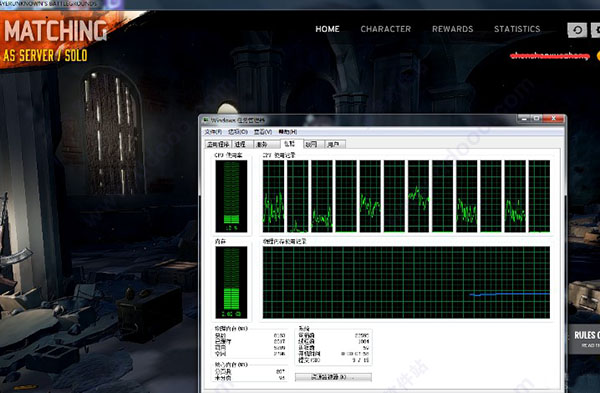Screen dimensions: 600x393
Task: Switch to the 应用程序 tab
Action: 218,144
